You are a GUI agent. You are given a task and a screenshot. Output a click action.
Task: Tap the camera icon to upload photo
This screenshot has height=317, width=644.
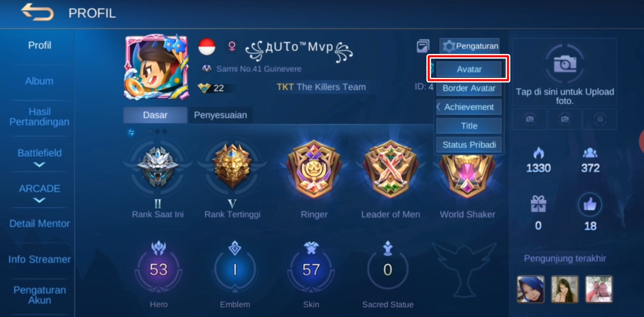pos(565,64)
